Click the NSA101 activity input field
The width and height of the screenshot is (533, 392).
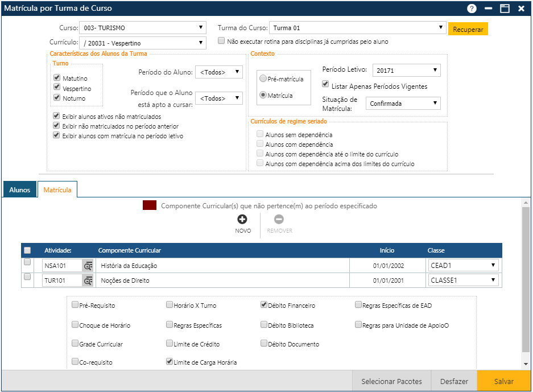(62, 266)
